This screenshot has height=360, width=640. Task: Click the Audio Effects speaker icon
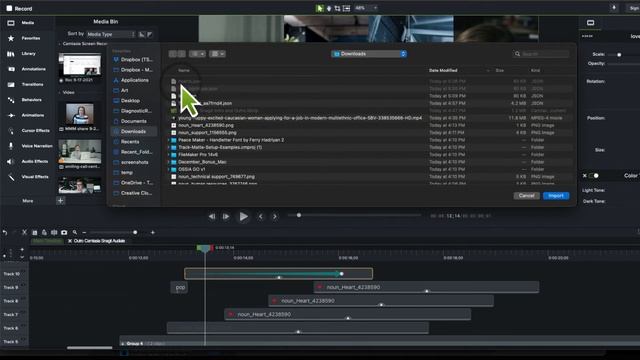pyautogui.click(x=11, y=162)
